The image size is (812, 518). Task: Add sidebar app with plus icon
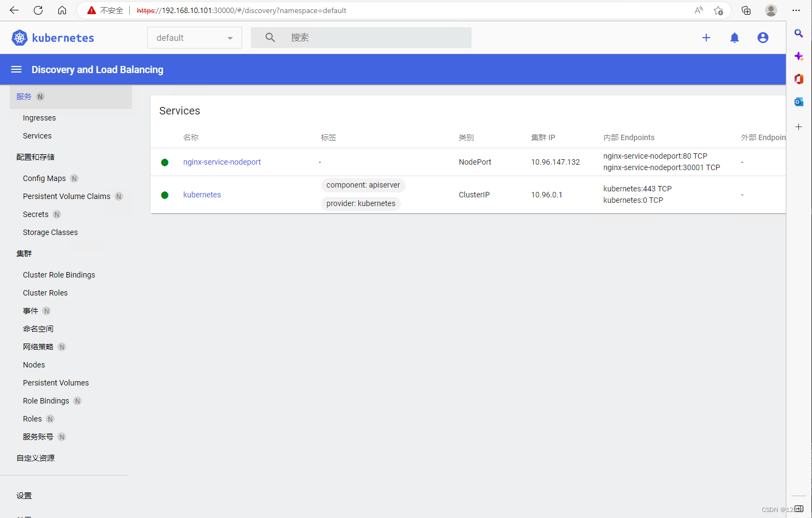pyautogui.click(x=798, y=127)
